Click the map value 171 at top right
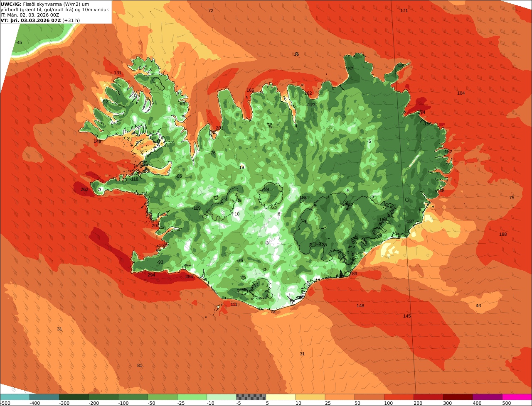 (x=404, y=10)
